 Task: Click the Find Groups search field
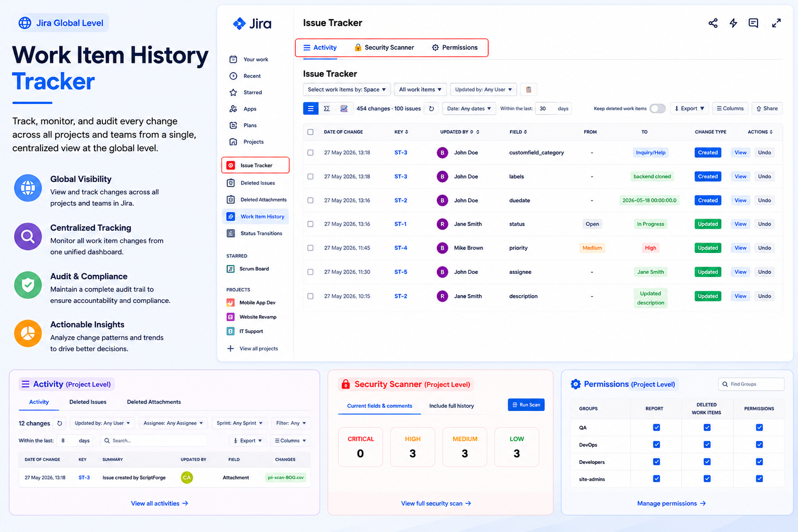click(x=751, y=384)
